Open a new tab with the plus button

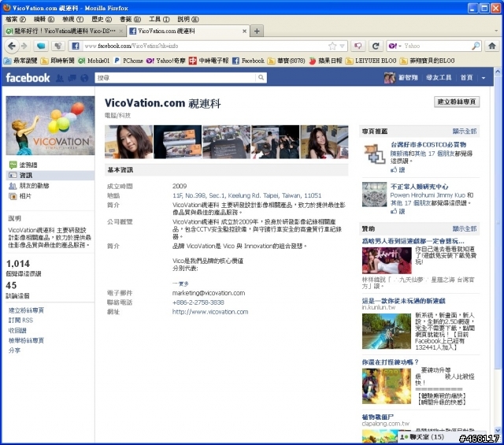[257, 32]
